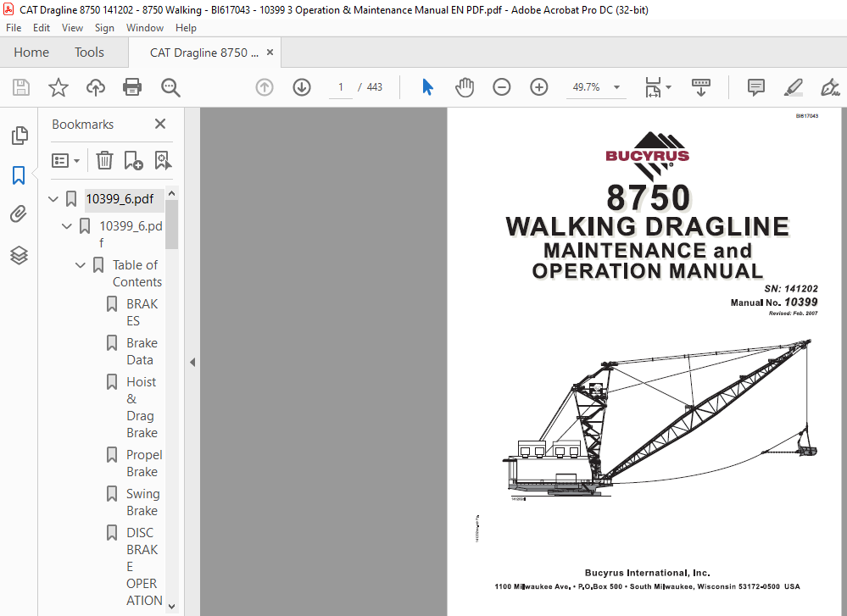Image resolution: width=847 pixels, height=616 pixels.
Task: Click the 49.7% zoom value field
Action: pyautogui.click(x=587, y=87)
